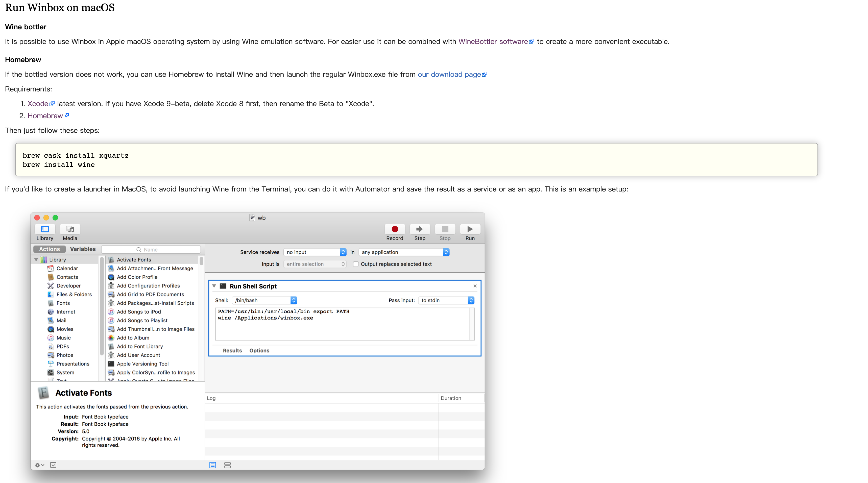Select the Files & Folders category
The height and width of the screenshot is (483, 868).
click(x=74, y=294)
